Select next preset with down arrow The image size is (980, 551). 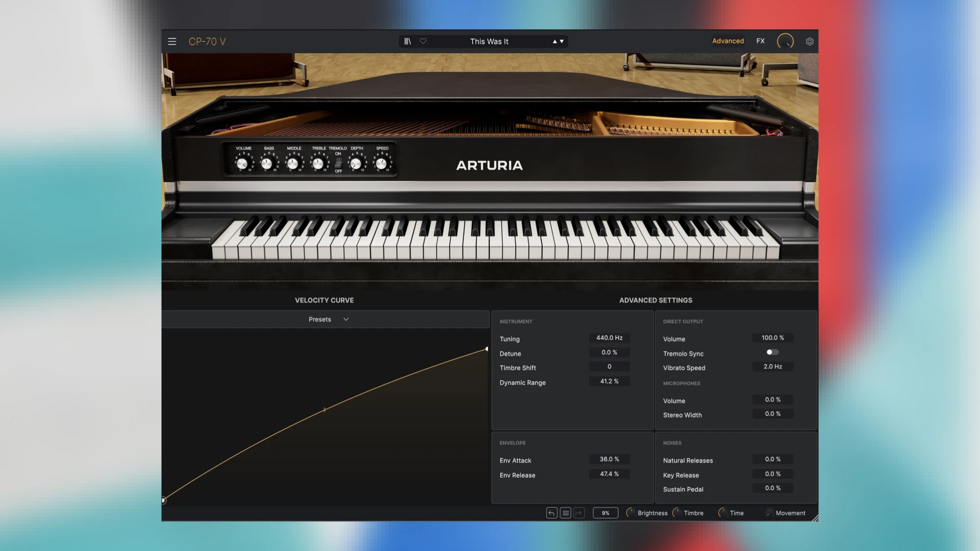[x=562, y=41]
